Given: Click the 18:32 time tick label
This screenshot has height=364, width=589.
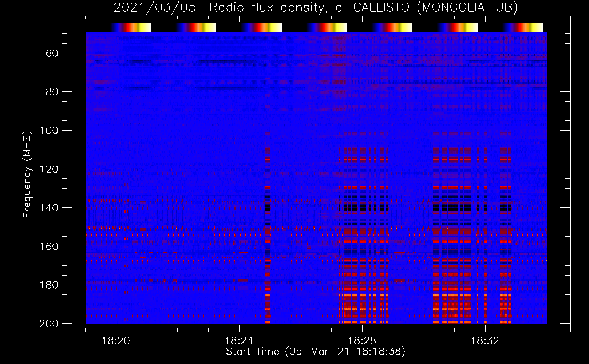Looking at the screenshot, I should pos(485,341).
